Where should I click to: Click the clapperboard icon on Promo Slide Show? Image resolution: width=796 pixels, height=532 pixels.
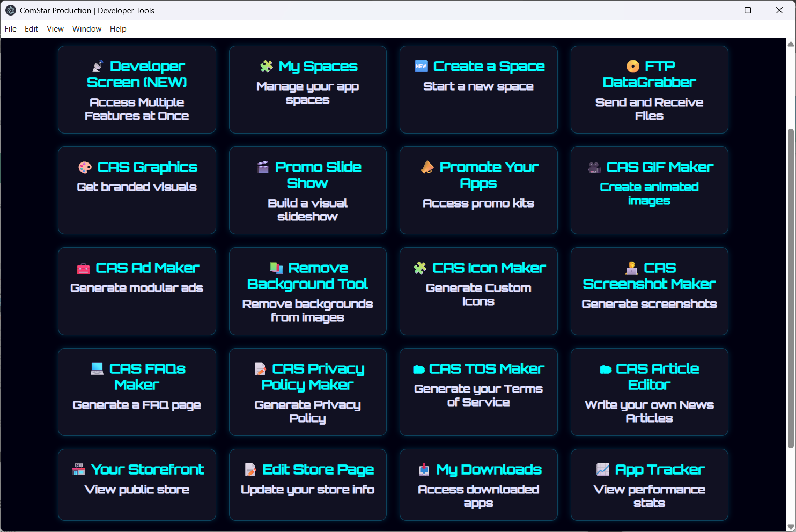click(x=262, y=167)
